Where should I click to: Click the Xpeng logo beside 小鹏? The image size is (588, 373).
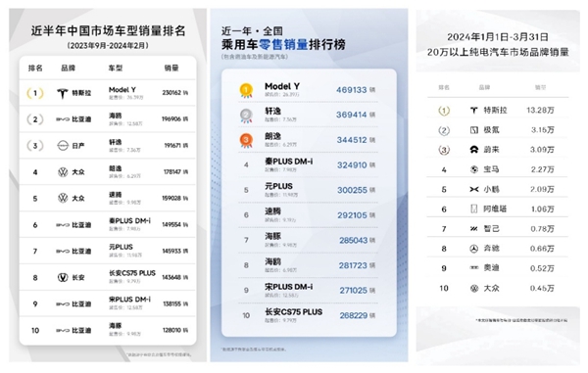coord(474,190)
